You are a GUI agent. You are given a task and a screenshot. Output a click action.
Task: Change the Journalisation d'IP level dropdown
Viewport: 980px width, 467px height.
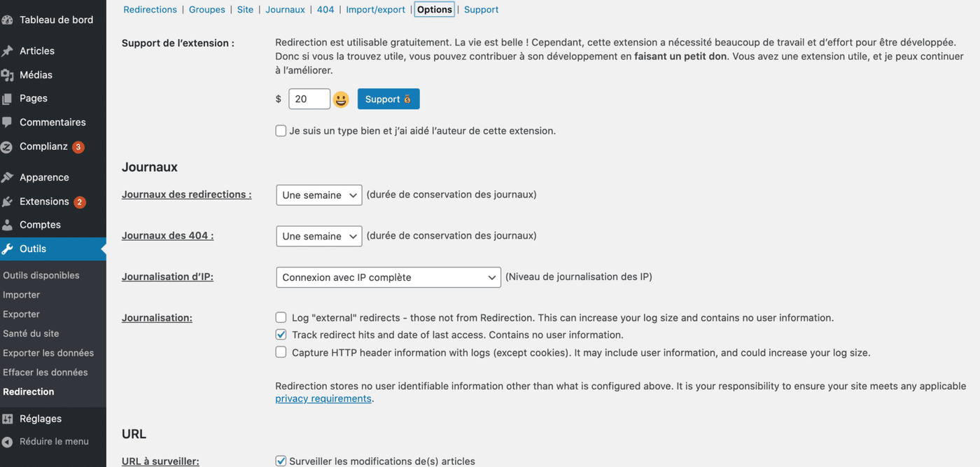(388, 277)
